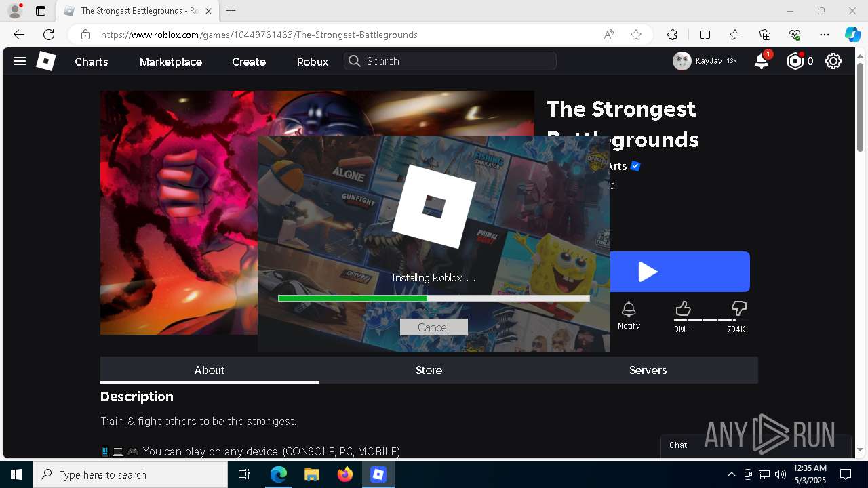This screenshot has width=868, height=488.
Task: Select the Description heading text
Action: pyautogui.click(x=137, y=396)
